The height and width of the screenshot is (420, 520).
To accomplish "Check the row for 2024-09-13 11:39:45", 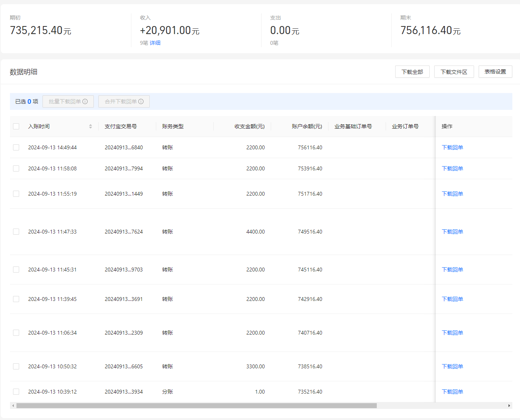I will pos(16,299).
